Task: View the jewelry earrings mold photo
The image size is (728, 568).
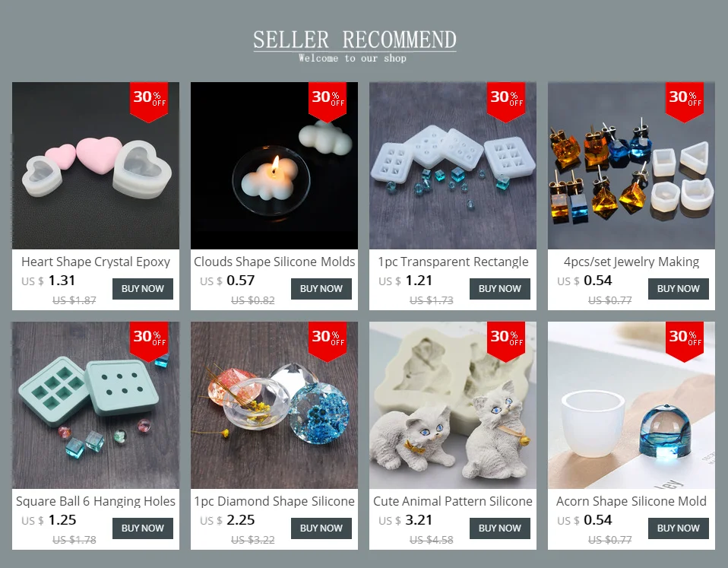Action: point(631,166)
